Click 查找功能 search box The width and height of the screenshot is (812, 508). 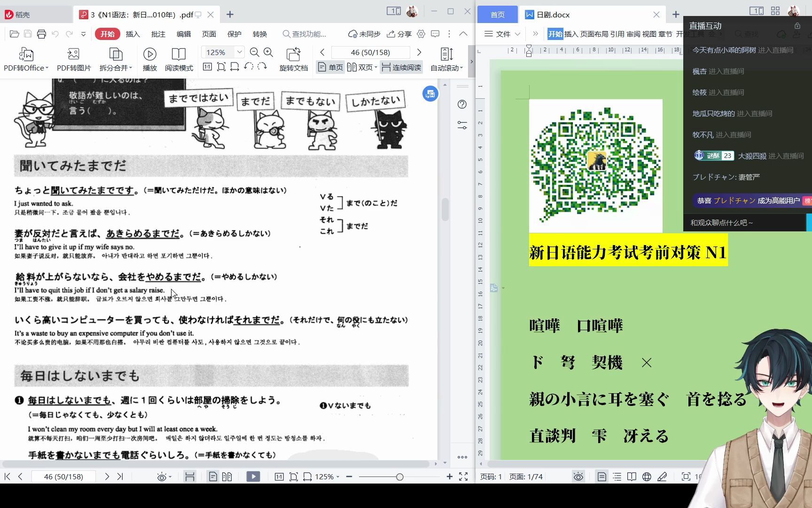click(x=304, y=34)
